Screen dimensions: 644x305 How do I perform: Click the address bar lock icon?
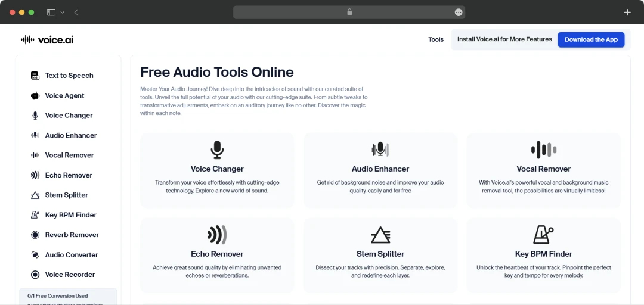pyautogui.click(x=349, y=13)
